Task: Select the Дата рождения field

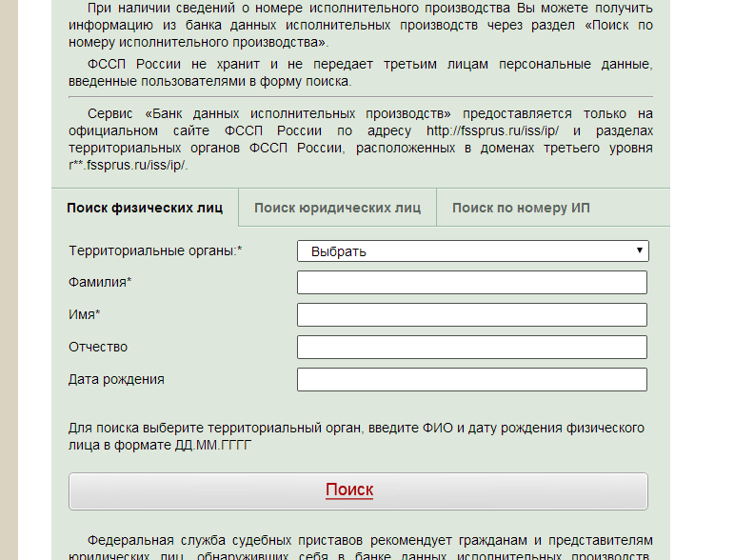Action: point(472,380)
